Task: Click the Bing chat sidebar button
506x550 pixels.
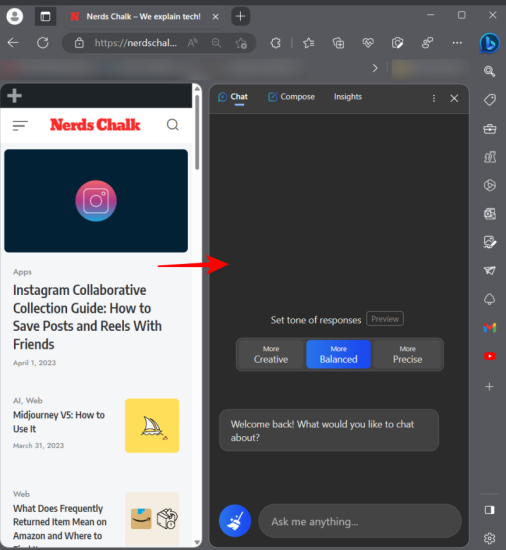Action: pos(490,43)
